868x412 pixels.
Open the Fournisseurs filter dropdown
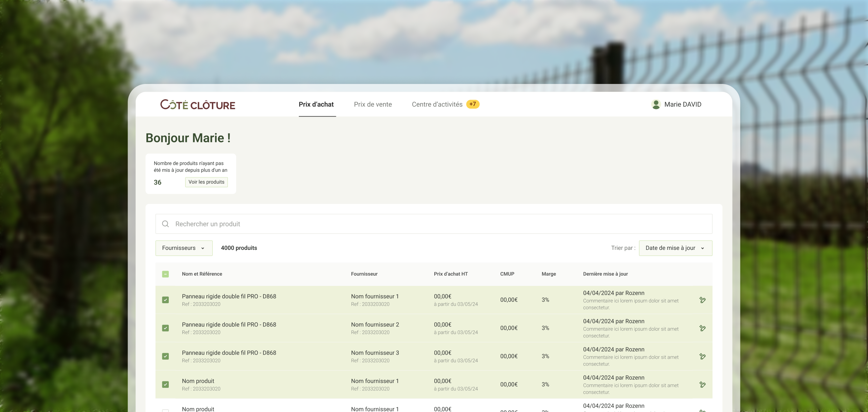(184, 248)
